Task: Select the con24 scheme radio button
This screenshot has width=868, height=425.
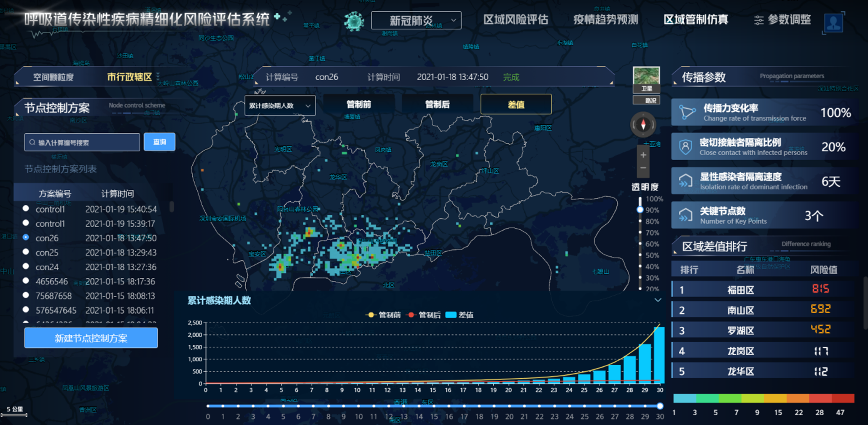Action: 26,266
